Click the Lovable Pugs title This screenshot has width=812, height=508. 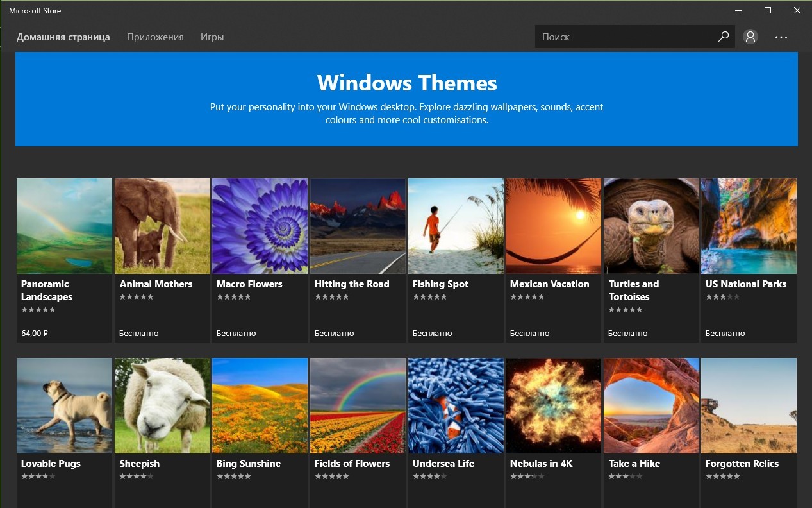point(51,464)
